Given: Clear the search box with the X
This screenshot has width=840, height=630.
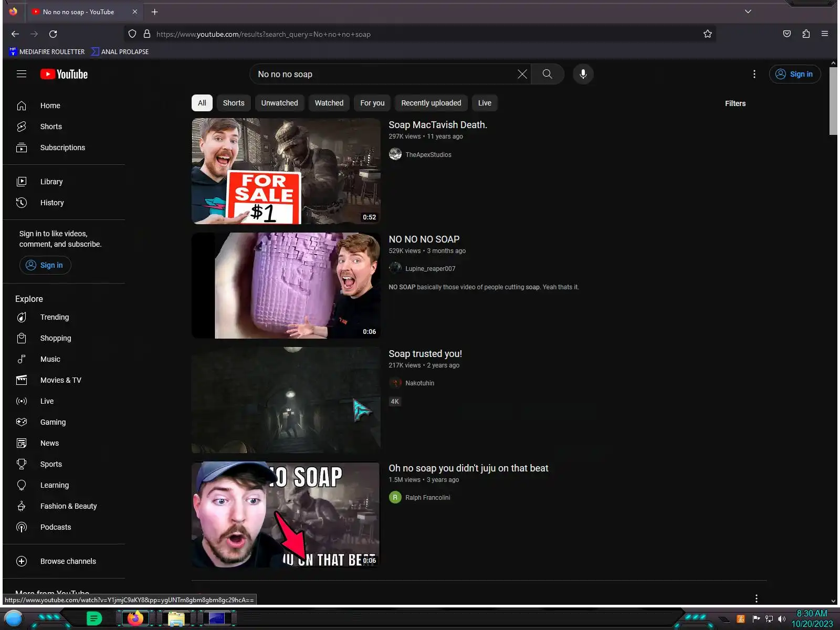Looking at the screenshot, I should click(522, 74).
